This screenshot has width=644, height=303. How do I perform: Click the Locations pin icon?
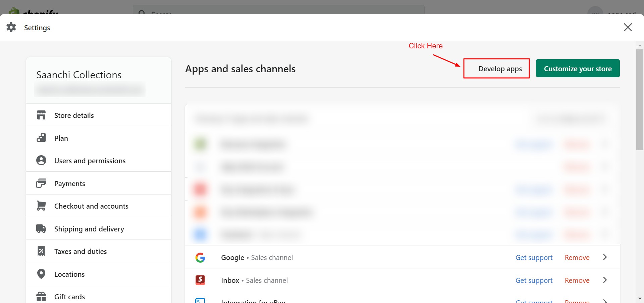41,274
